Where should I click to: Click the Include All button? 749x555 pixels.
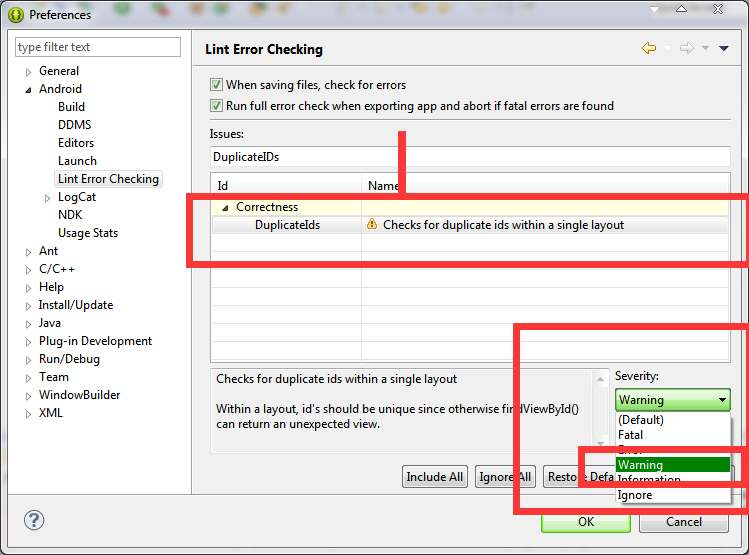tap(435, 477)
